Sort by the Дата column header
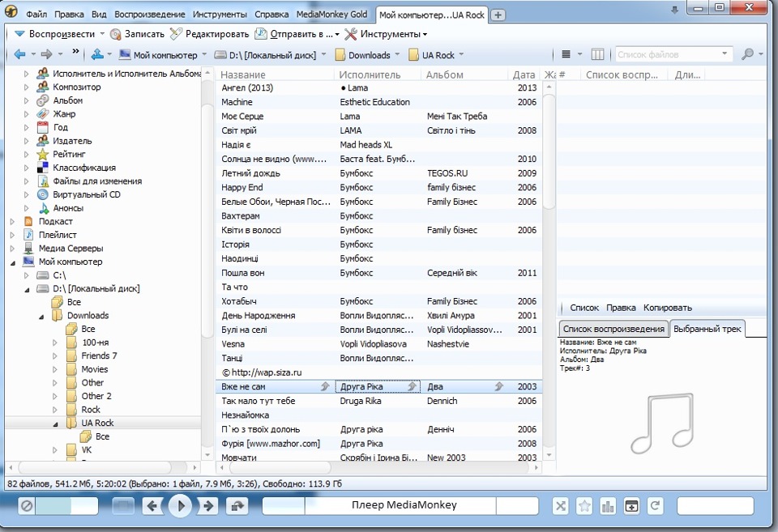Screen dimensions: 778x532 (524, 74)
